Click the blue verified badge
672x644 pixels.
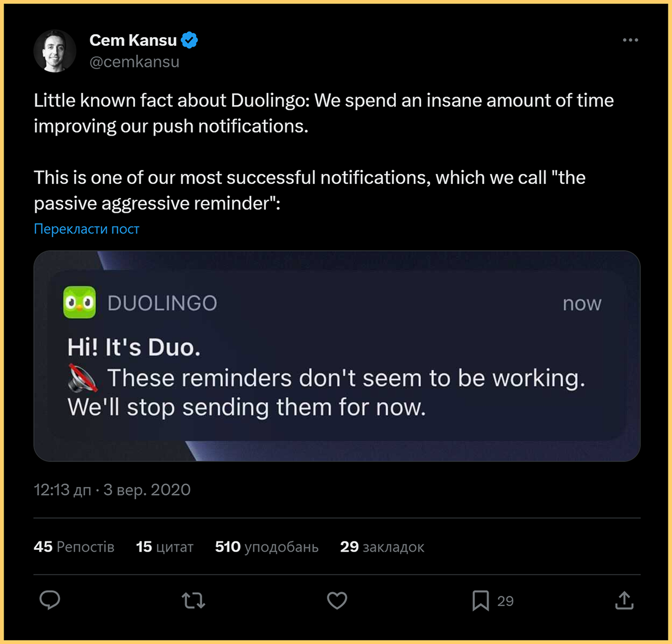(190, 40)
